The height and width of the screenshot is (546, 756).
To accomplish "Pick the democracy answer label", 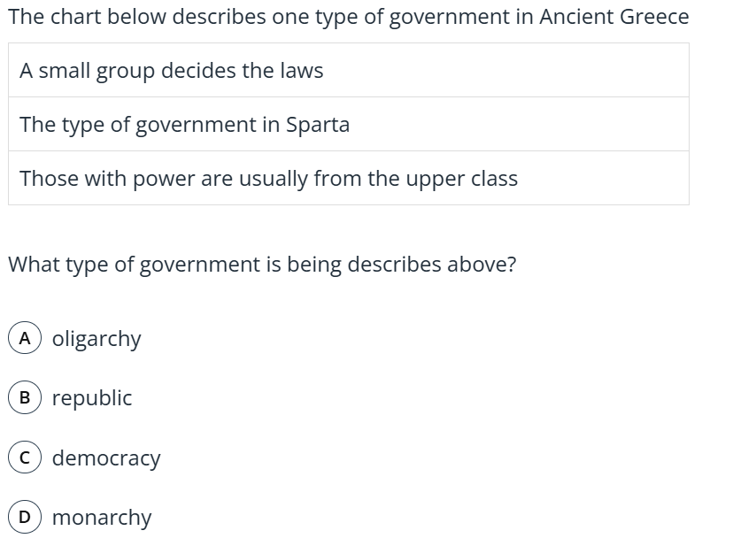I will pyautogui.click(x=106, y=458).
